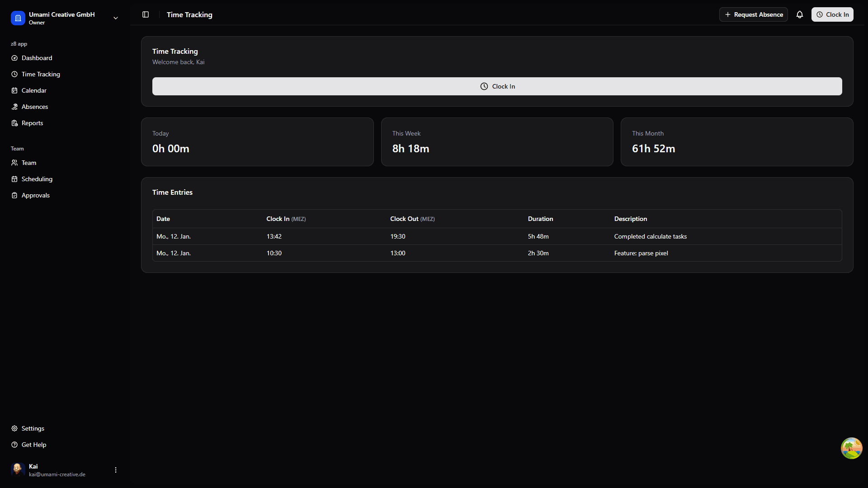Open the Dashboard from the sidebar
868x488 pixels.
click(x=37, y=58)
